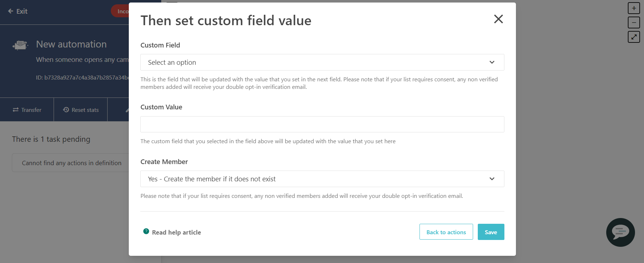Viewport: 644px width, 263px height.
Task: Select the 'Cannot find any actions' notice
Action: [x=71, y=163]
